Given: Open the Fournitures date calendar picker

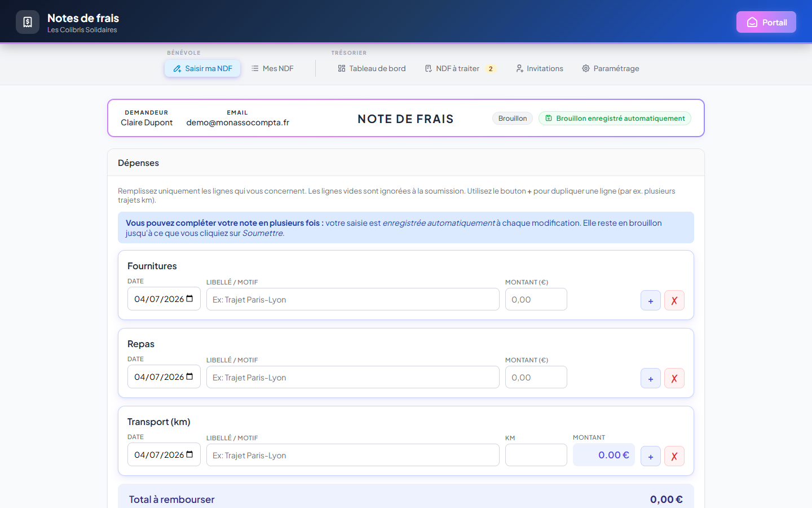Looking at the screenshot, I should tap(189, 299).
